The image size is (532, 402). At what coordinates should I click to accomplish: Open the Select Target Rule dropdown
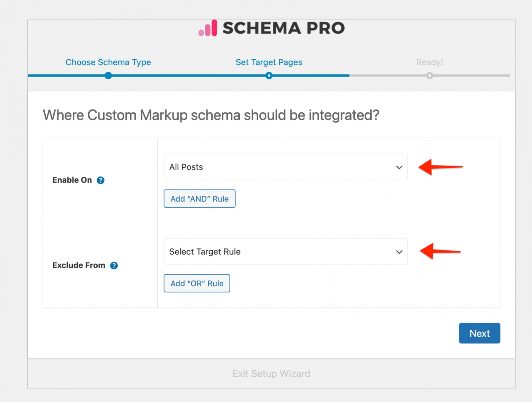pos(286,252)
